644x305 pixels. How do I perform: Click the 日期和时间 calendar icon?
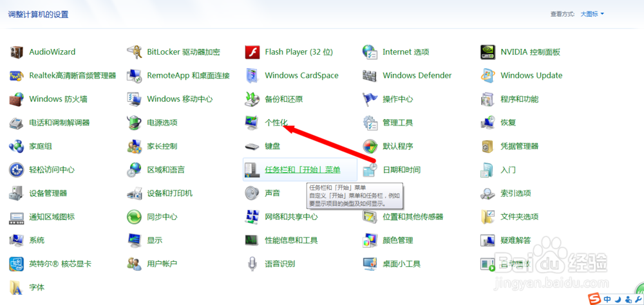click(370, 169)
